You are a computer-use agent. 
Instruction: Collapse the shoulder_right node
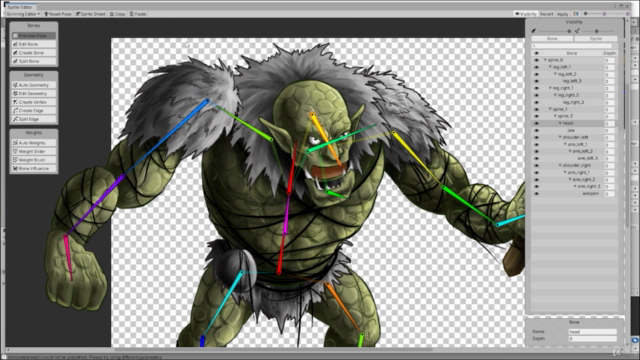tap(560, 166)
